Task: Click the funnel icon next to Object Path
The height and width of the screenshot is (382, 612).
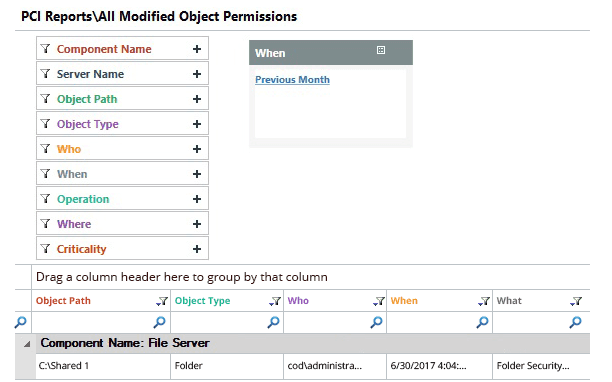Action: point(46,99)
